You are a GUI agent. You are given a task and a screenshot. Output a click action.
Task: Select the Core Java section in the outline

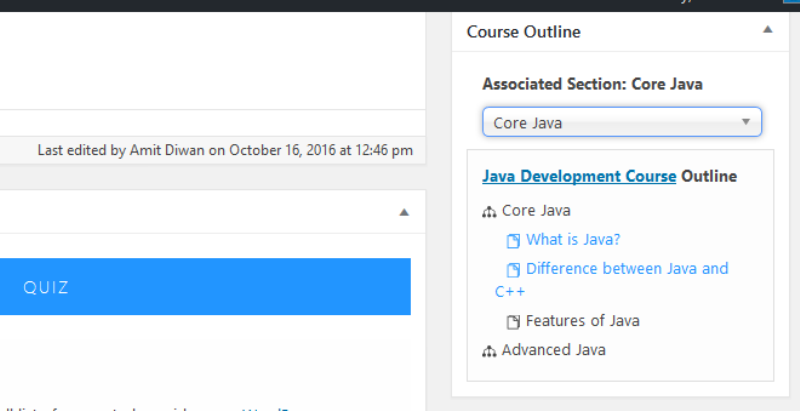pyautogui.click(x=536, y=211)
